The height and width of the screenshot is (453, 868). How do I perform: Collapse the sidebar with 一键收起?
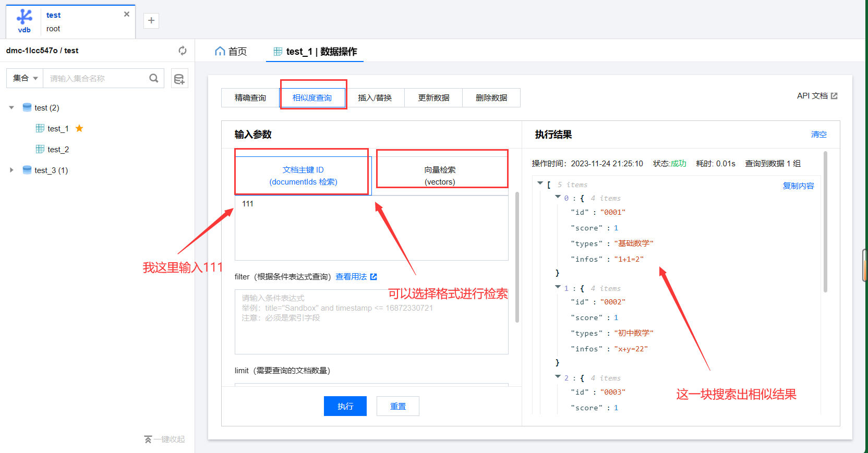coord(164,439)
